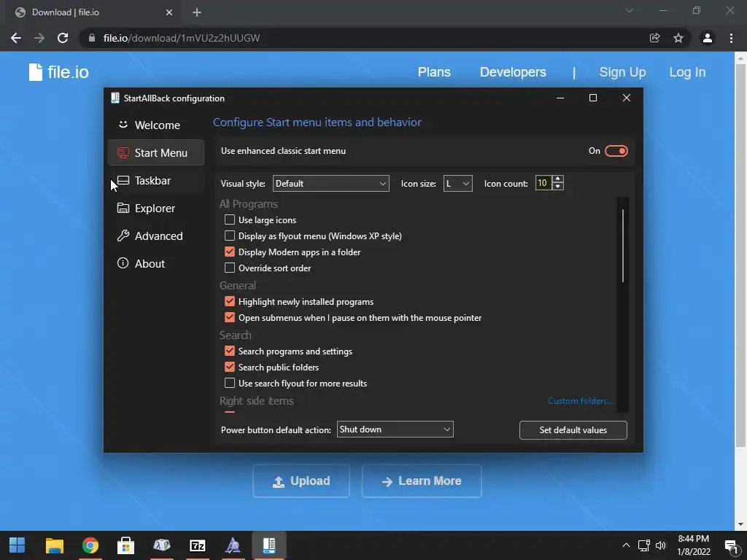The width and height of the screenshot is (747, 560).
Task: Close the Download | file.io tab
Action: pos(169,12)
